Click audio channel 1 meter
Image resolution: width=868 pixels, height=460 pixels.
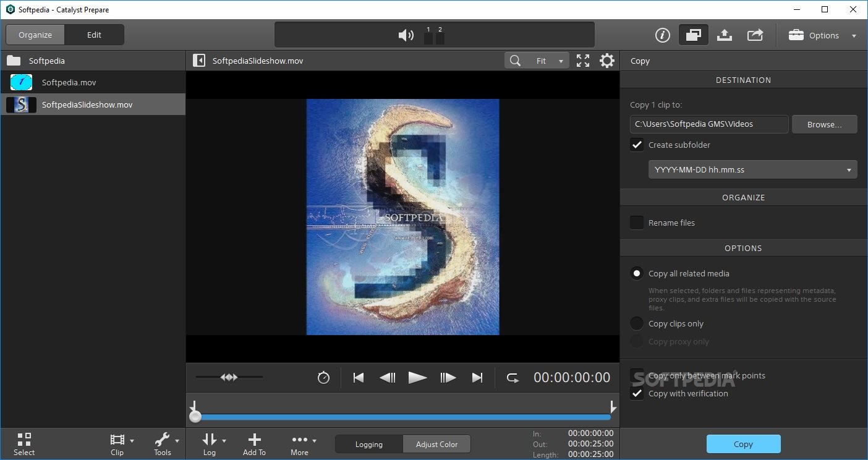(x=428, y=38)
